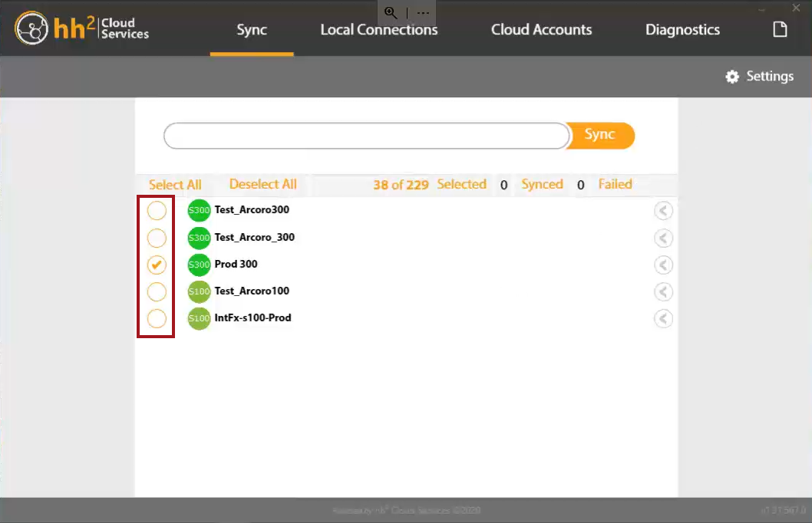The height and width of the screenshot is (523, 812).
Task: Click the S300 badge for Prod 300
Action: coord(199,265)
